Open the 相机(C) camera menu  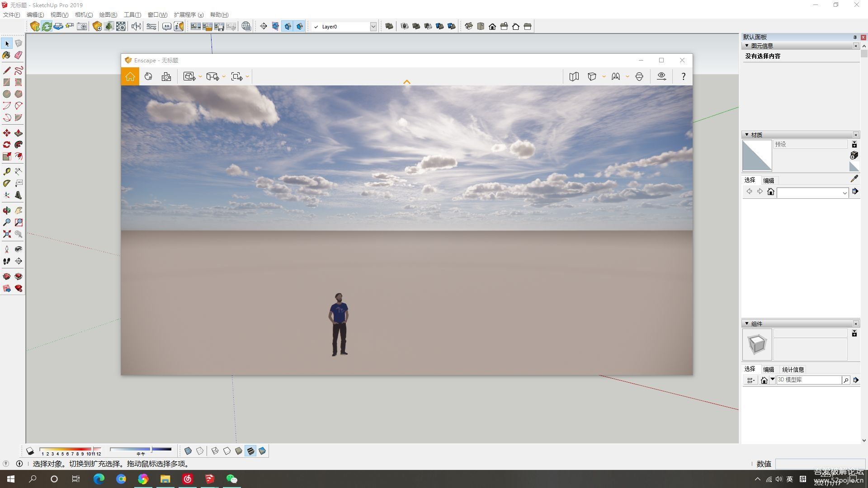[84, 14]
